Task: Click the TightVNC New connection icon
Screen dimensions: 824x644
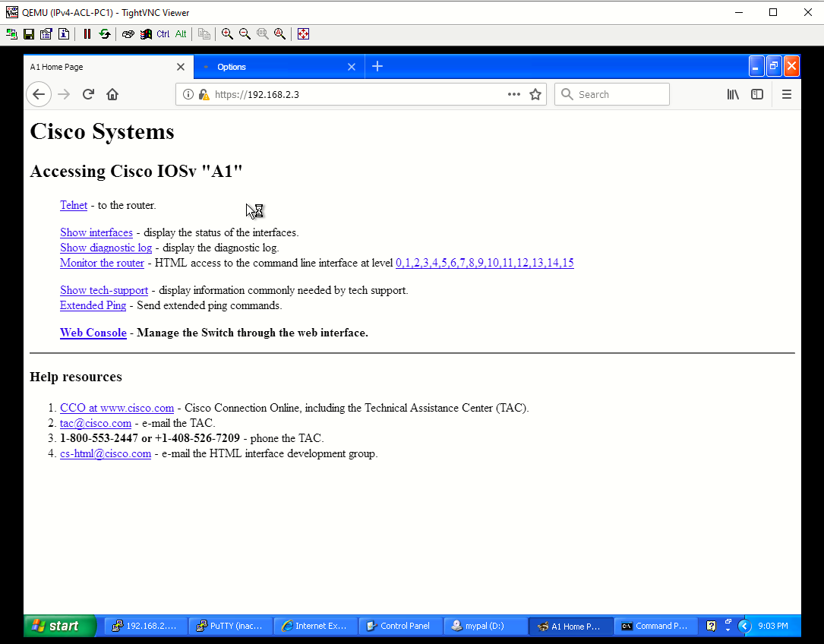Action: (11, 34)
